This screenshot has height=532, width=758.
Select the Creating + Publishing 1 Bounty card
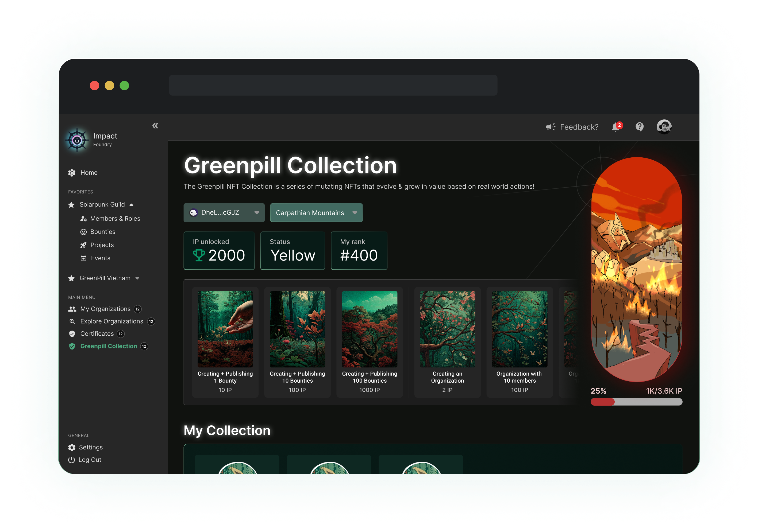point(225,342)
